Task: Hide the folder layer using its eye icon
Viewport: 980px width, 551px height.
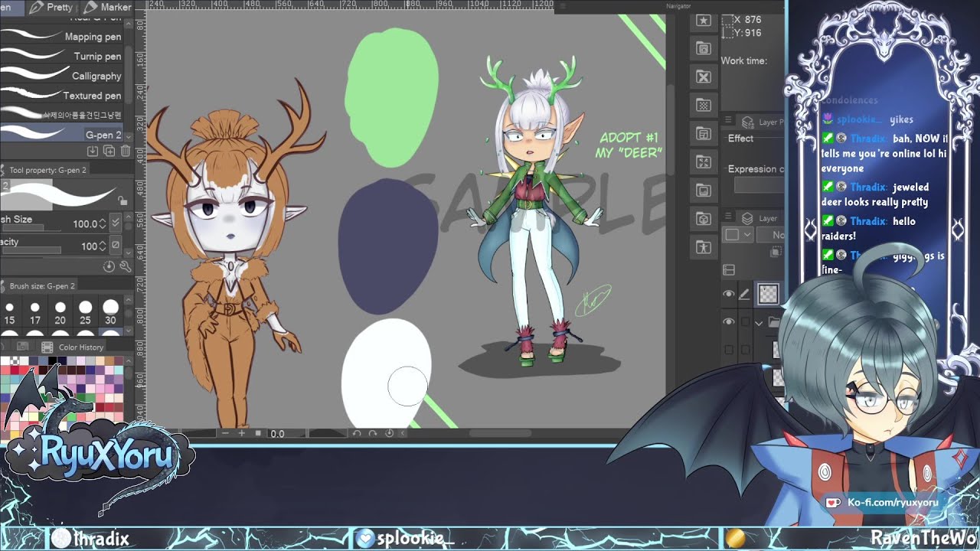Action: pos(728,322)
